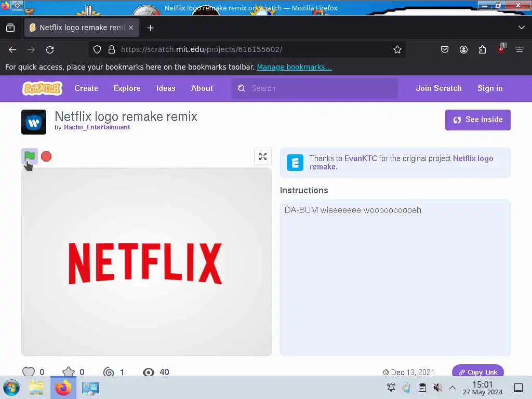Open the Sign in link
The width and height of the screenshot is (532, 399).
pyautogui.click(x=490, y=88)
